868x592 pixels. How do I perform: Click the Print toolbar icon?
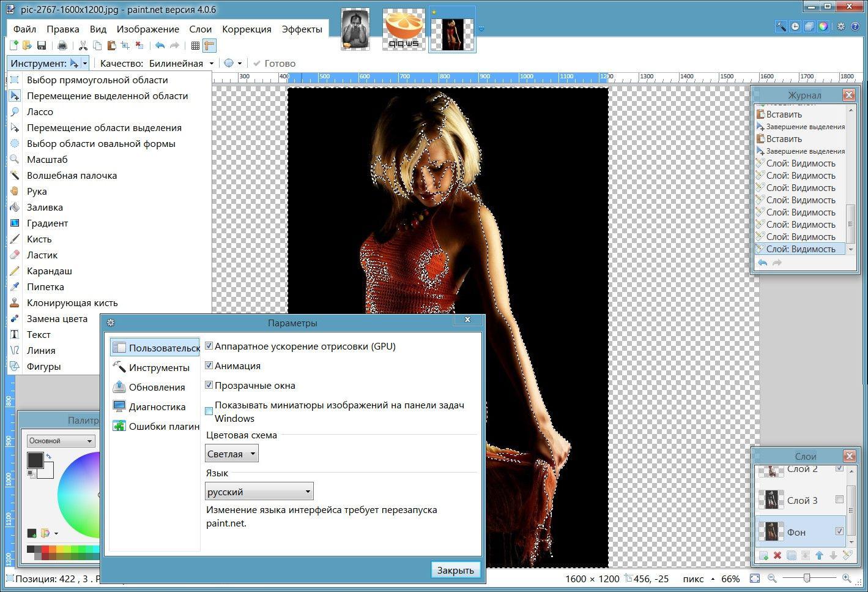pyautogui.click(x=62, y=45)
